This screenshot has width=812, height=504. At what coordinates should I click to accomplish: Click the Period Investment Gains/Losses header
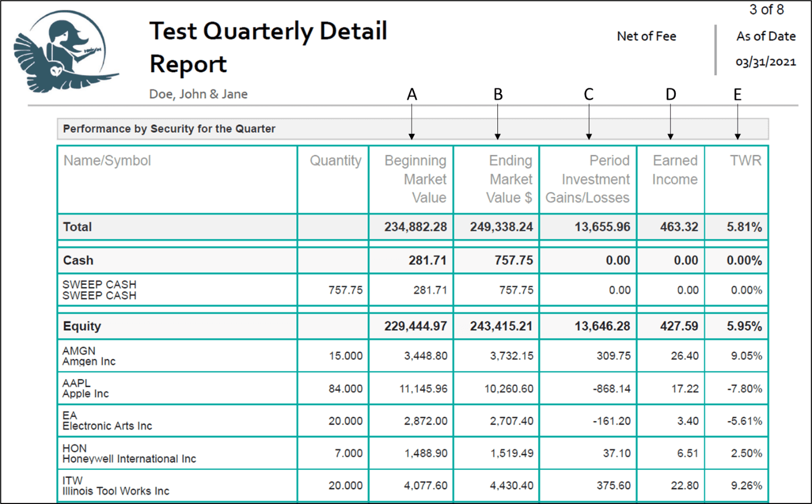point(588,179)
